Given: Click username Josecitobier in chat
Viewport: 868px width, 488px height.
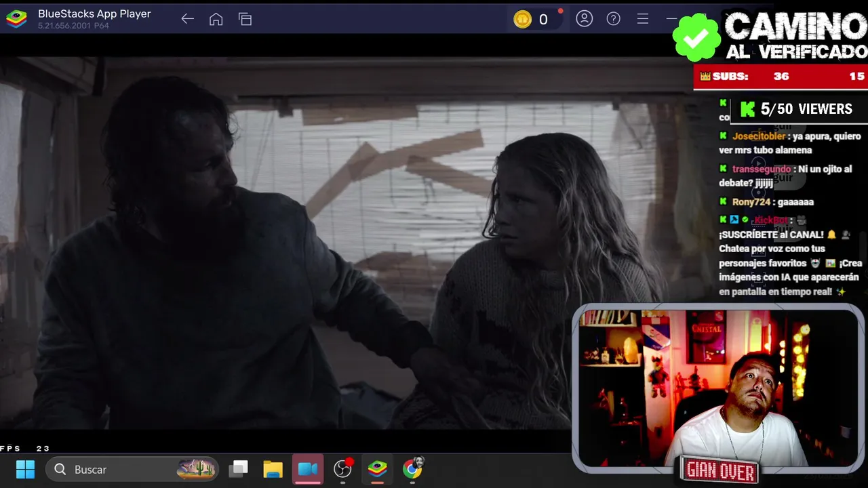Looking at the screenshot, I should tap(759, 136).
